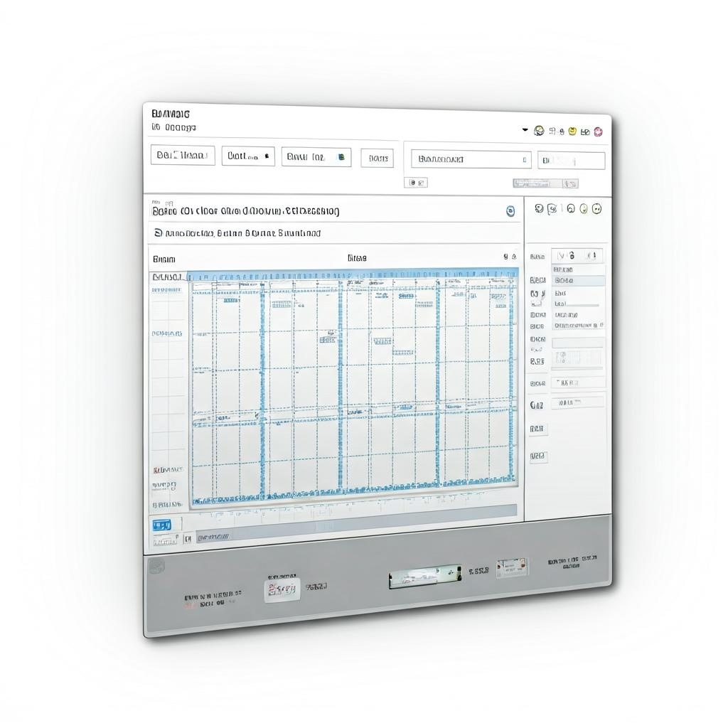The height and width of the screenshot is (728, 728).
Task: Click the faint round icon on the gray footer bar
Action: (x=156, y=566)
